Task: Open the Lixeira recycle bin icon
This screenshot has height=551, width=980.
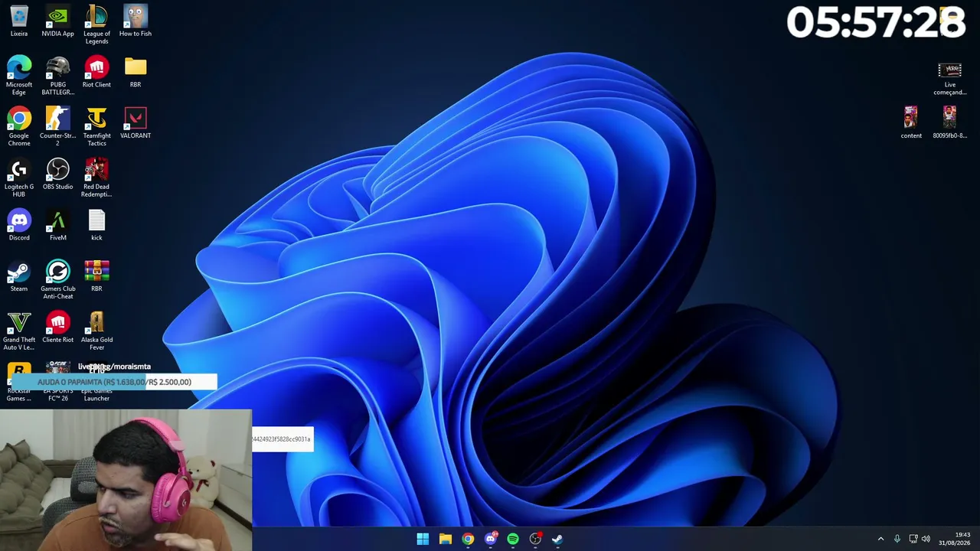Action: 19,21
